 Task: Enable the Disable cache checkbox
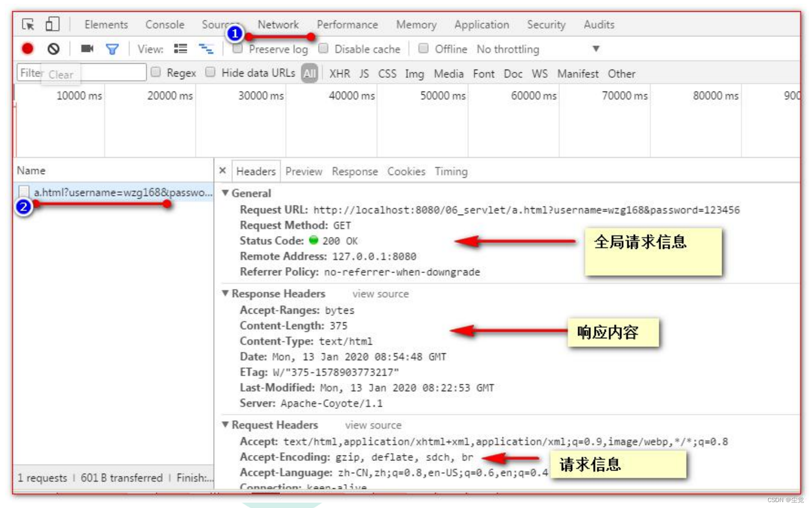coord(324,49)
